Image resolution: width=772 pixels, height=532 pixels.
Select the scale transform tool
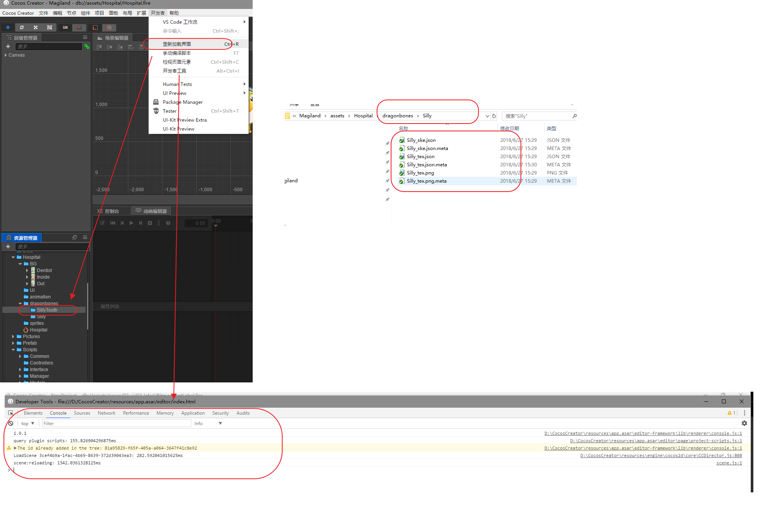[x=35, y=28]
